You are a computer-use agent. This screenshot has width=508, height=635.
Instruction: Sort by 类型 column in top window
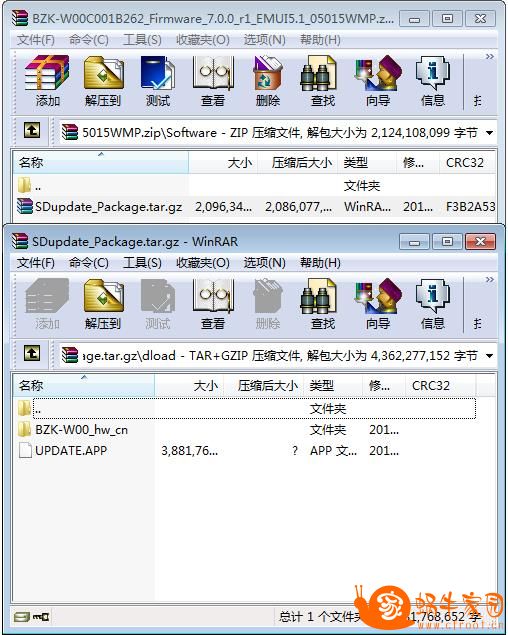(367, 162)
